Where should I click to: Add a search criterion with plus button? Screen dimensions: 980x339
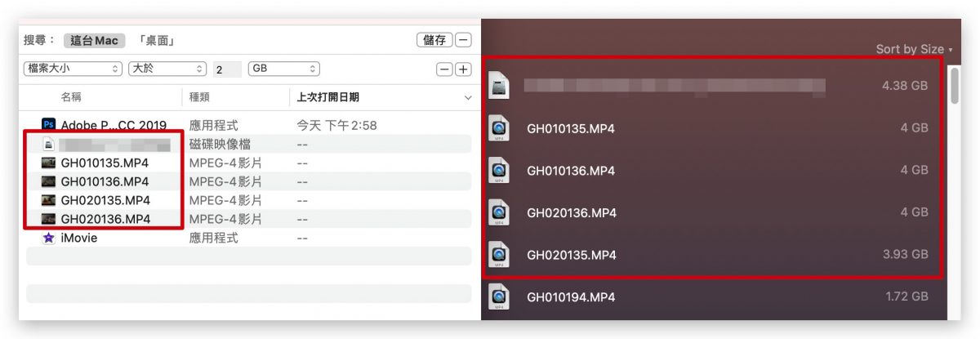[x=463, y=69]
